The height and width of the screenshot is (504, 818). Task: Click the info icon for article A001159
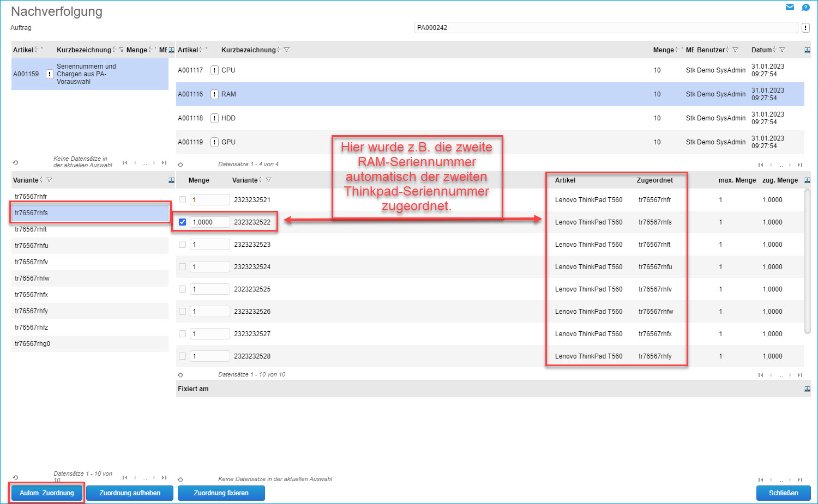pyautogui.click(x=50, y=74)
